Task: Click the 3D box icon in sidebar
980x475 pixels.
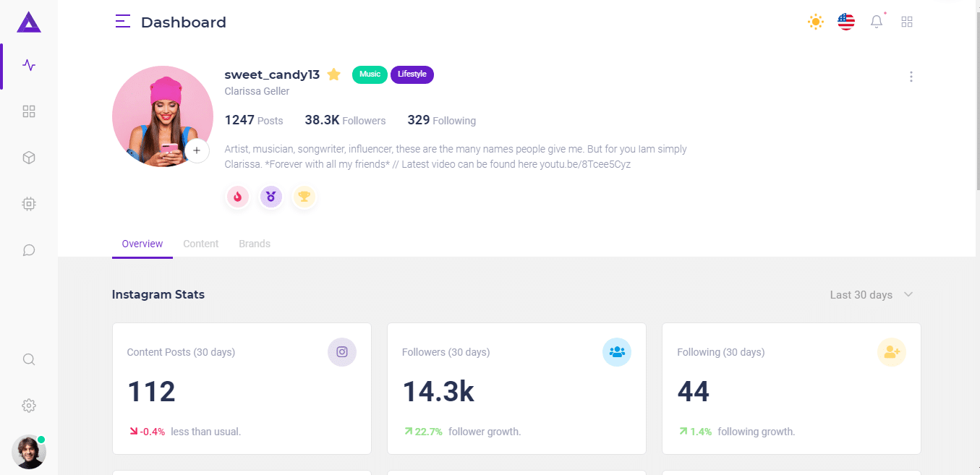Action: [28, 157]
